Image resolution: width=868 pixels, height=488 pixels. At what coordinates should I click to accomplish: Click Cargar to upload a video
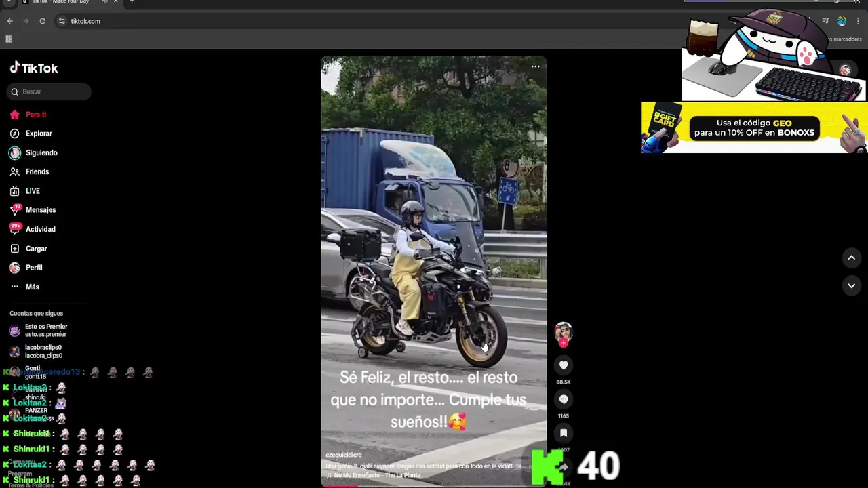[x=28, y=249]
